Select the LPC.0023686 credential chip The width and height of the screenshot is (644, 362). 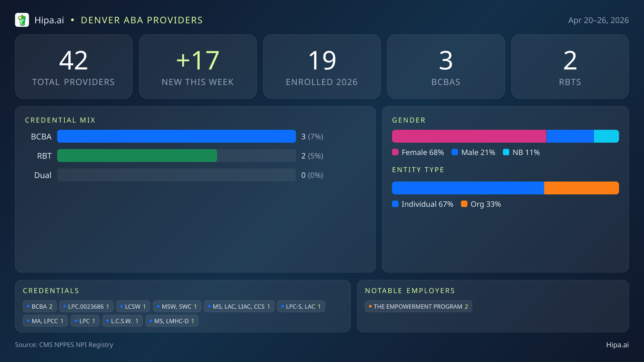tap(86, 306)
